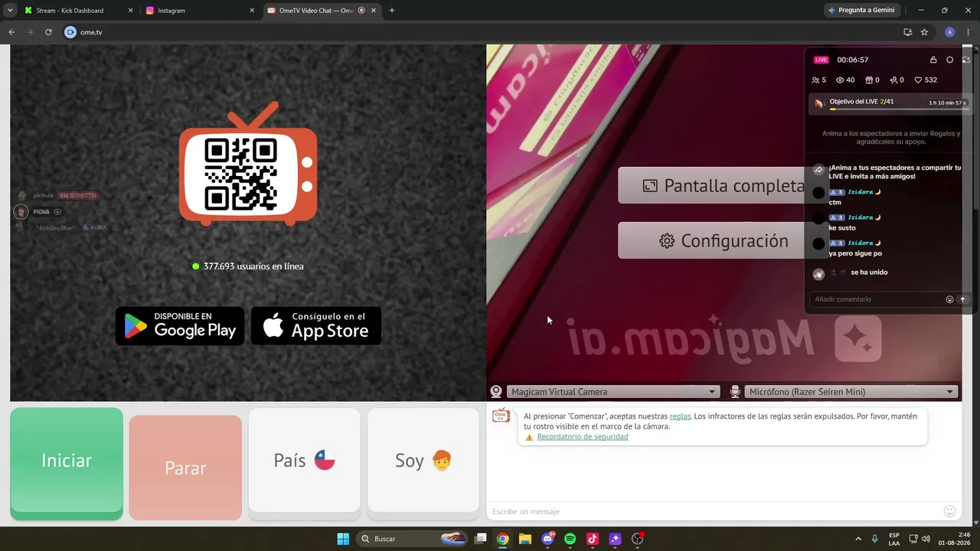This screenshot has width=980, height=551.
Task: Click the current viewers people icon
Action: 815,80
